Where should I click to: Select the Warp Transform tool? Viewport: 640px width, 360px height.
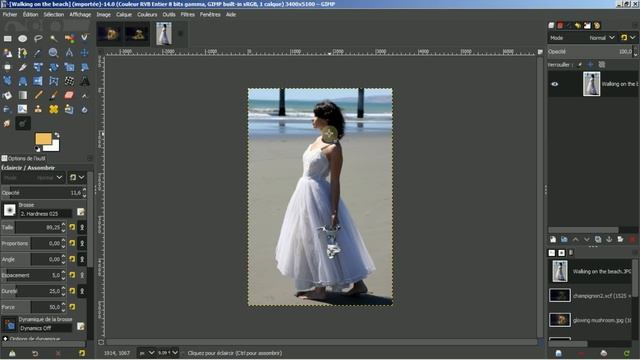(69, 81)
